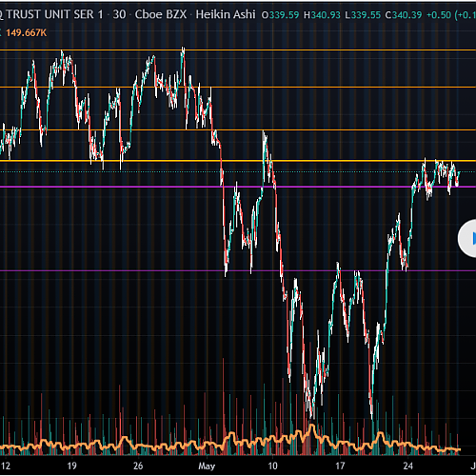Screen dimensions: 476x476
Task: Open the 30 minute interval label
Action: tap(119, 14)
